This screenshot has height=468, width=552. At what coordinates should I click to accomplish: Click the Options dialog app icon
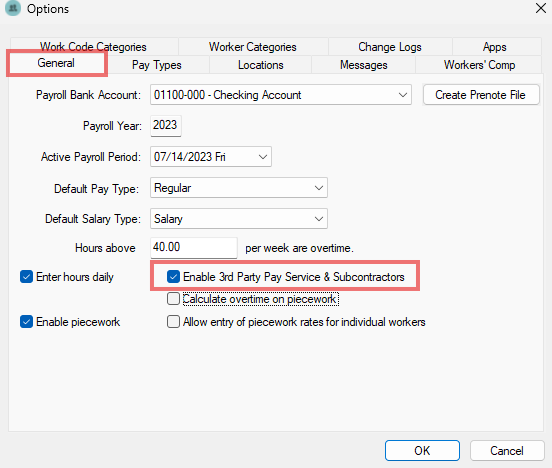click(x=13, y=8)
